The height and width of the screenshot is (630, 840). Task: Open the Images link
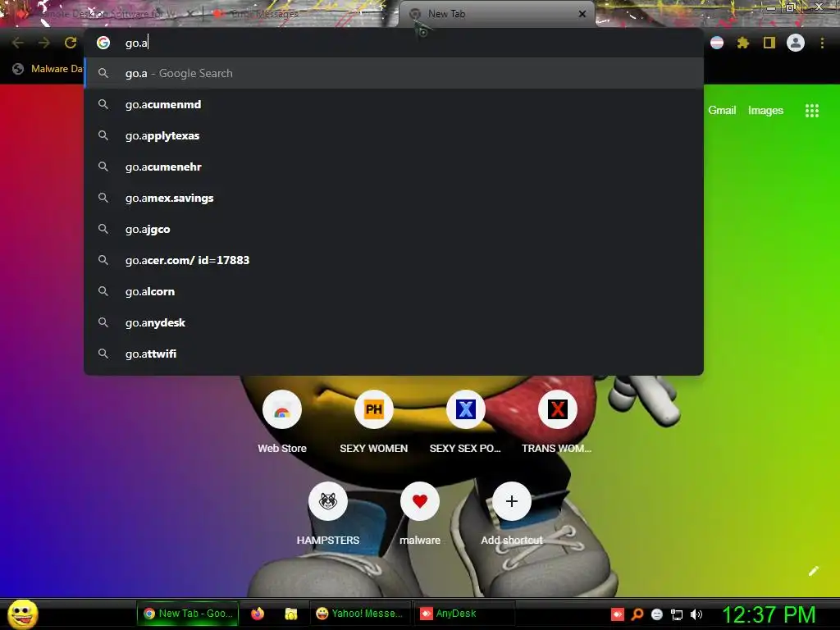click(x=765, y=111)
